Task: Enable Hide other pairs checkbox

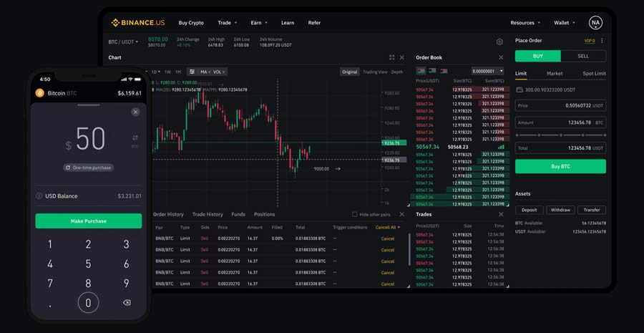Action: (355, 214)
